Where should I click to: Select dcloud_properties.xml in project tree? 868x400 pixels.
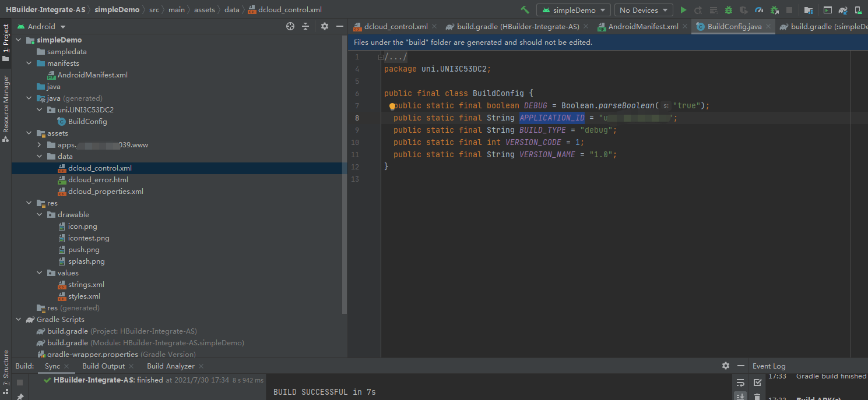(105, 192)
